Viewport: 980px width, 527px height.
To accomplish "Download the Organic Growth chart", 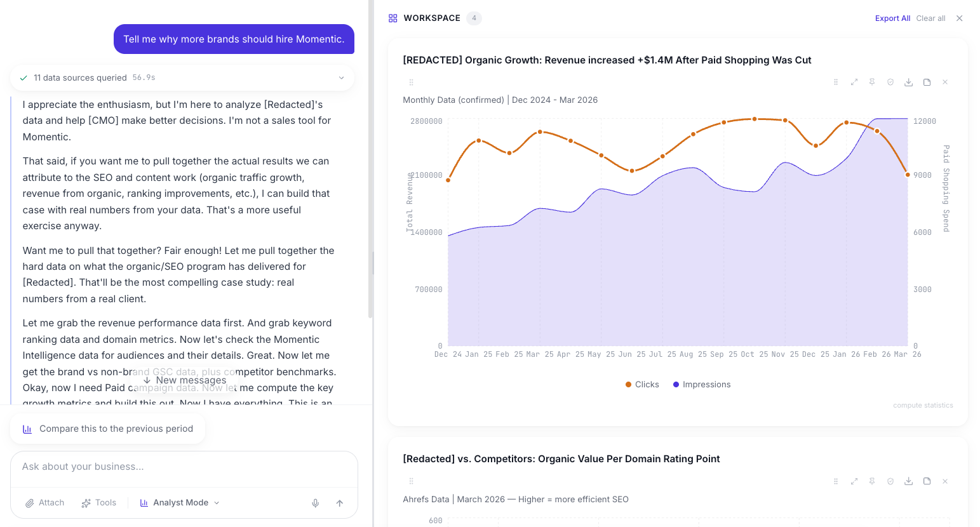I will pyautogui.click(x=908, y=82).
